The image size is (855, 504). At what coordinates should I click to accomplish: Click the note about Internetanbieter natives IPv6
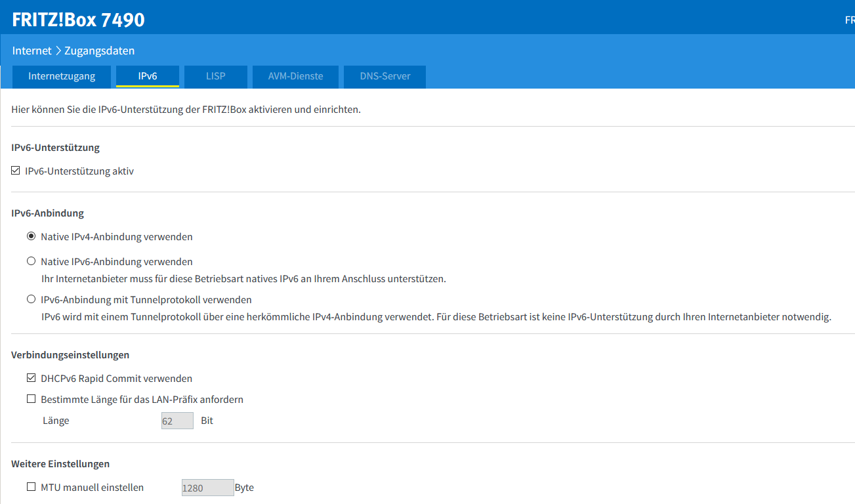243,279
